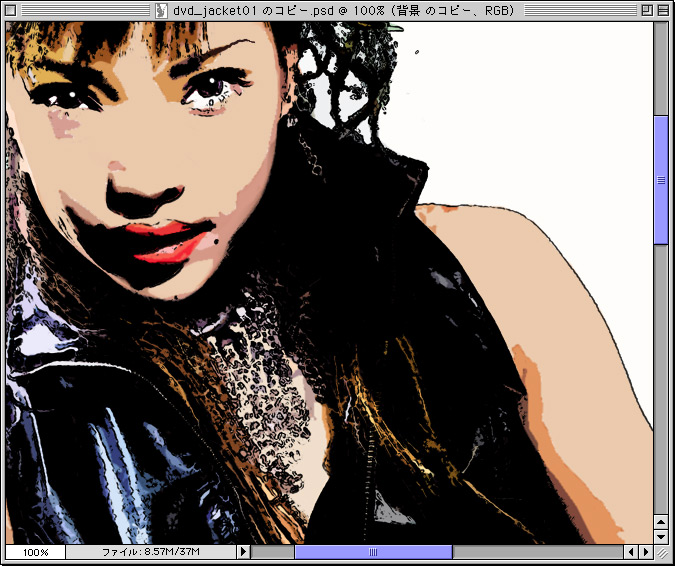Screen dimensions: 675x566
Task: Click the vertical scrollbar thumb
Action: pos(661,180)
